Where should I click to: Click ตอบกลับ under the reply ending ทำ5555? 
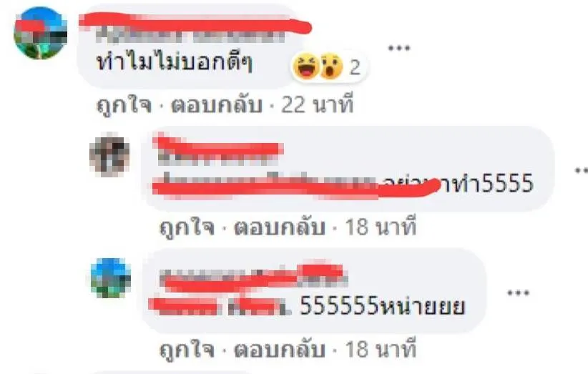pos(280,227)
